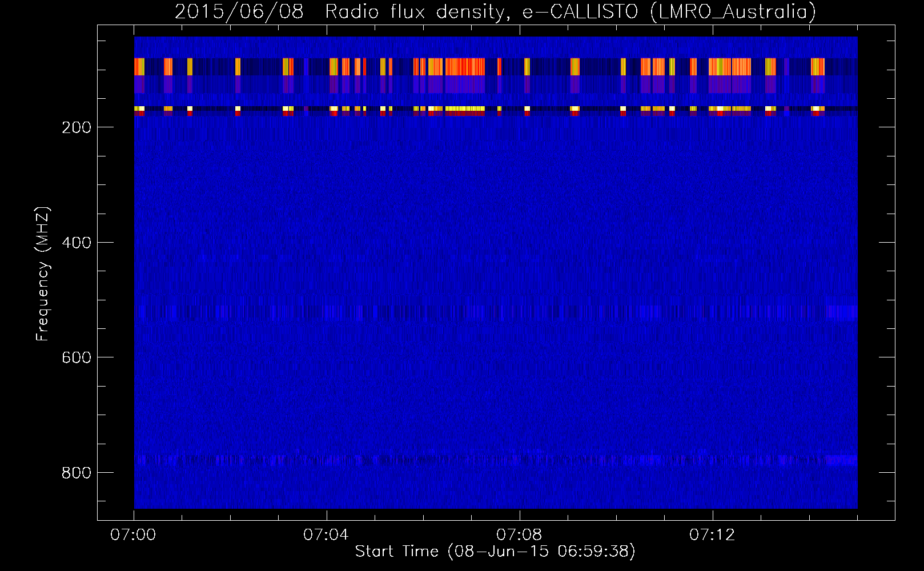
Task: Click the 200 frequency tick label
Action: 77,127
